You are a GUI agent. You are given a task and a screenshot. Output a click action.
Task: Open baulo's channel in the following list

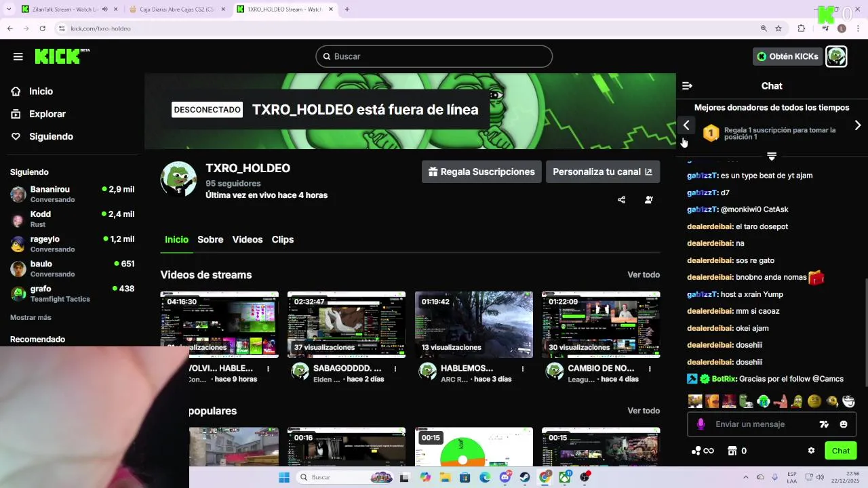(x=72, y=268)
